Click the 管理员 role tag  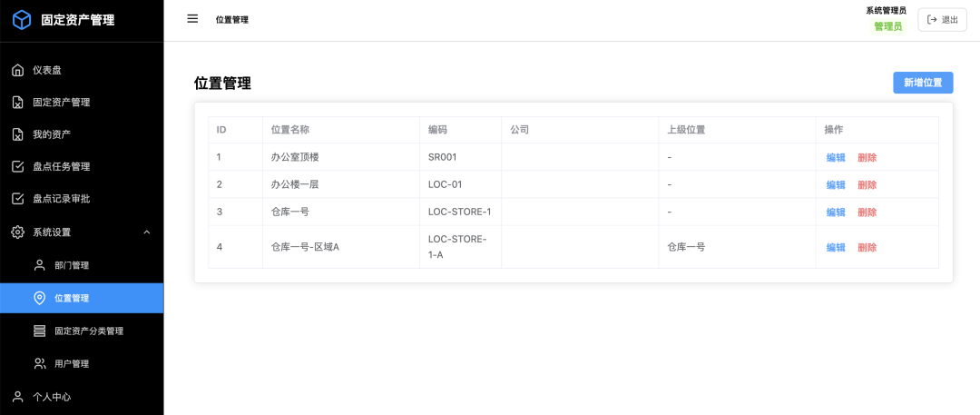tap(887, 26)
